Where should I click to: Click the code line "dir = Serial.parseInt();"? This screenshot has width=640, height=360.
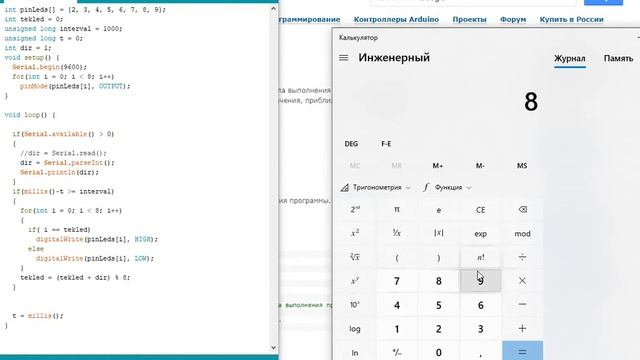[x=67, y=162]
